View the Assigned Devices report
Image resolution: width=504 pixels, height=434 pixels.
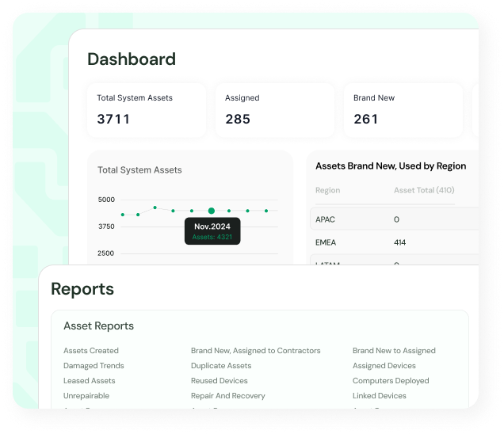(384, 366)
